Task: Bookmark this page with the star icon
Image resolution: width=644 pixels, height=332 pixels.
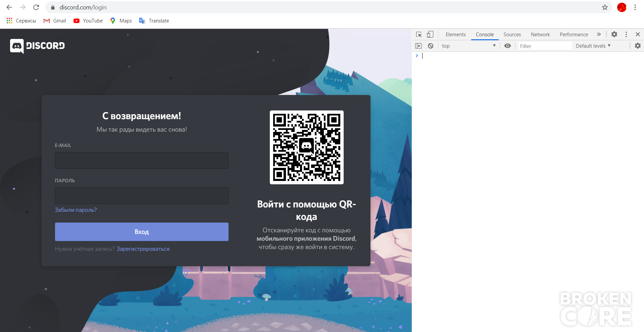Action: (605, 7)
